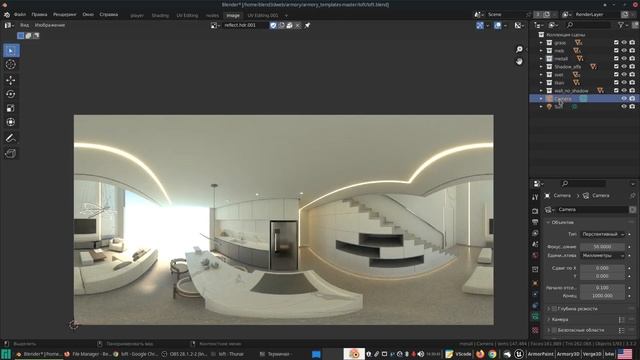The image size is (640, 360).
Task: Open the editor type dropdown in image editor
Action: pyautogui.click(x=9, y=25)
